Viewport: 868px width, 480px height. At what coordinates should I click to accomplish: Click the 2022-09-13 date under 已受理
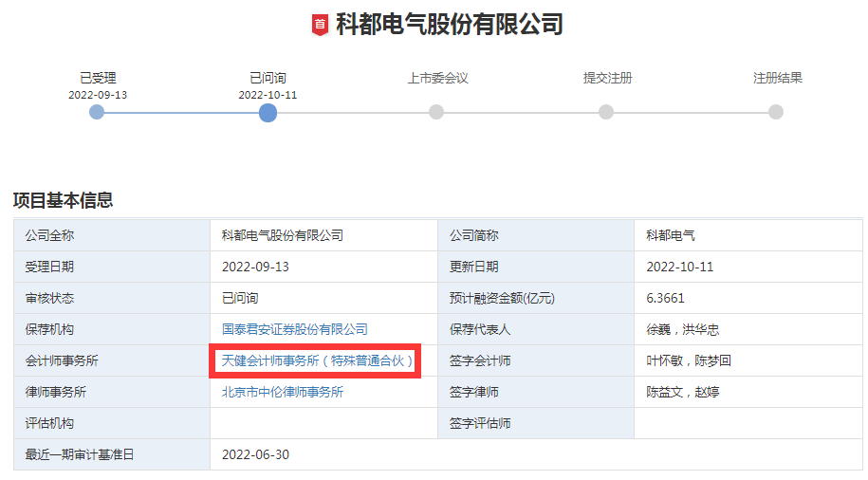click(x=98, y=95)
